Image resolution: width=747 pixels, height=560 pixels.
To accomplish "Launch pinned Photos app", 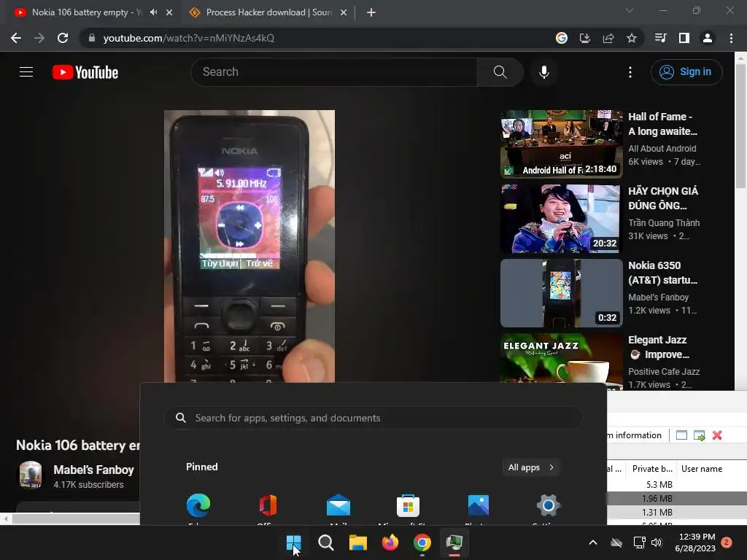I will coord(479,505).
